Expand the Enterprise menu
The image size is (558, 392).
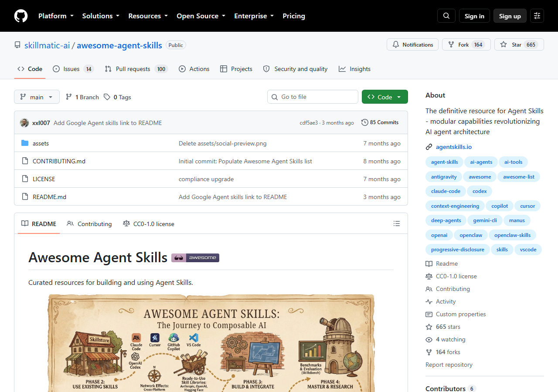click(254, 16)
